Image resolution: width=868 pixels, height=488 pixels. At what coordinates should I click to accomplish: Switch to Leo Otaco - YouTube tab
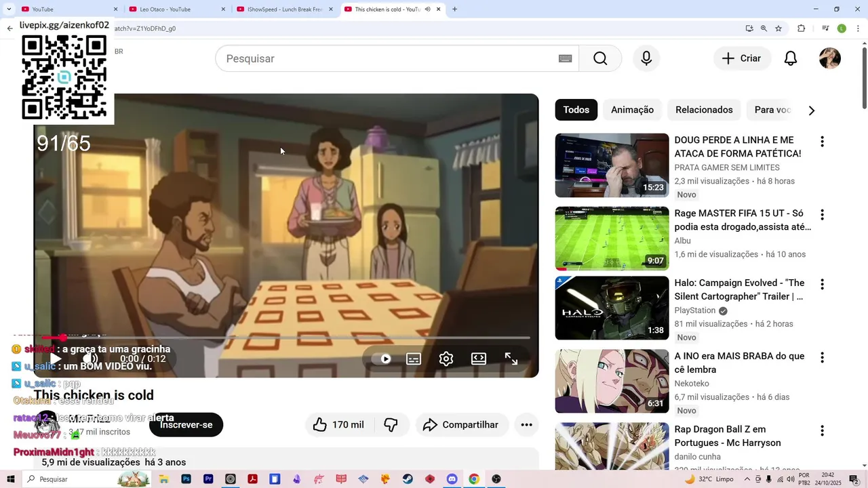tap(178, 9)
